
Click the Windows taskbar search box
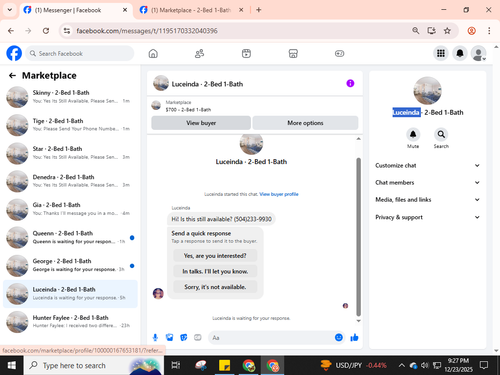pyautogui.click(x=94, y=365)
